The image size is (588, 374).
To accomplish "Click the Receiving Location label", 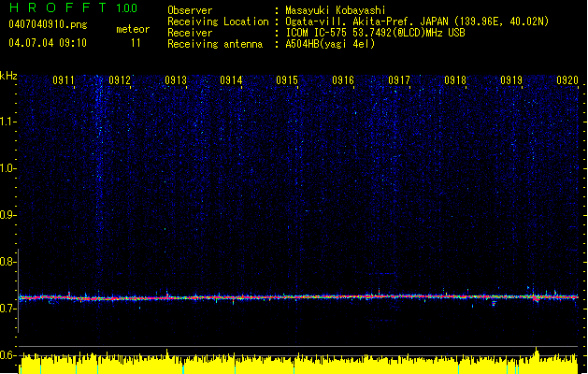I will 218,22.
